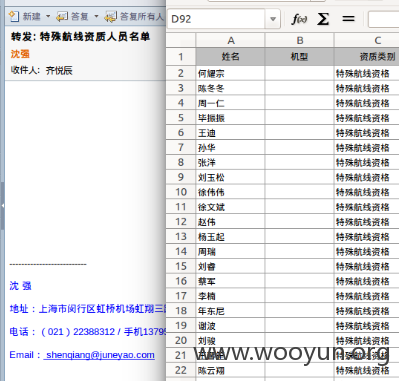Click the cell containing 陈冬冬

click(231, 88)
